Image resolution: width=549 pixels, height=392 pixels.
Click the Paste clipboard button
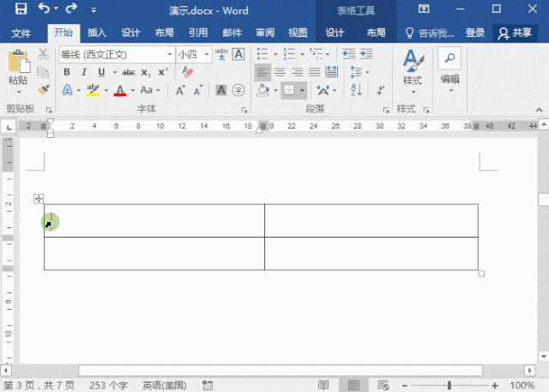19,62
